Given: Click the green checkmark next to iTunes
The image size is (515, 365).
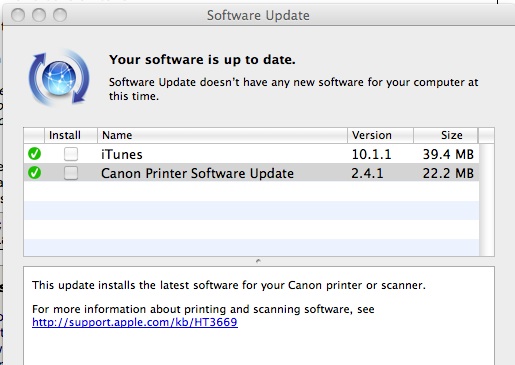Looking at the screenshot, I should pyautogui.click(x=34, y=154).
